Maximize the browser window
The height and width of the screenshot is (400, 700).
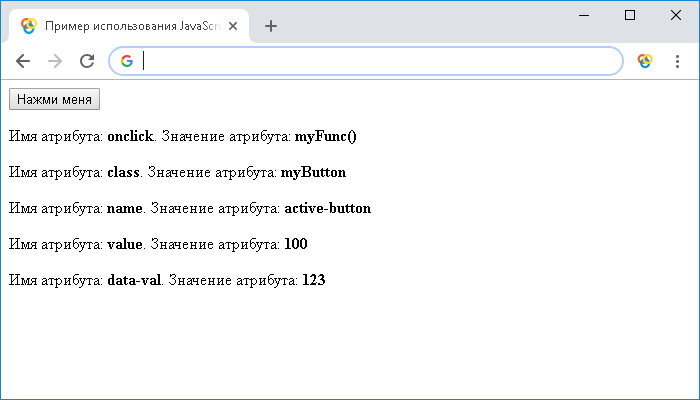click(630, 15)
